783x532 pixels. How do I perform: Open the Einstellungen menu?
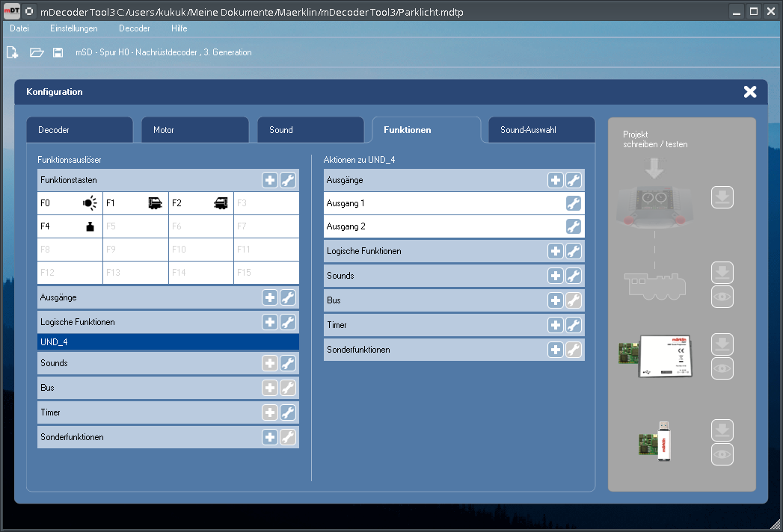click(x=74, y=28)
